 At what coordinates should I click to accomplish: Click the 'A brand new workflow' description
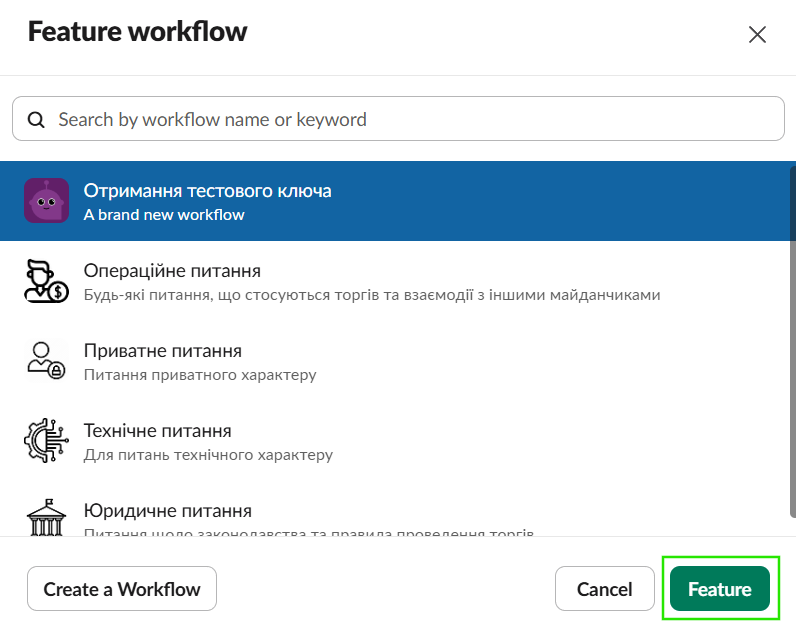pyautogui.click(x=164, y=214)
